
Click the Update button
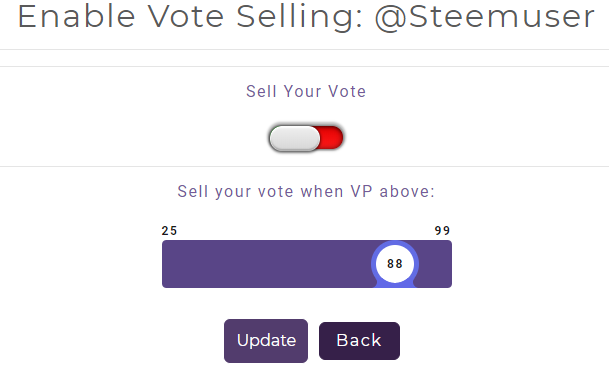click(266, 341)
